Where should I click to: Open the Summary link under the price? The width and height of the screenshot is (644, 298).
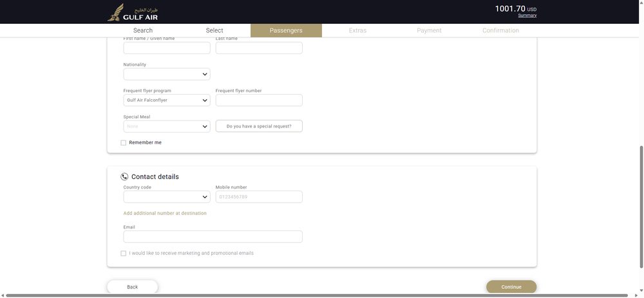pos(527,15)
